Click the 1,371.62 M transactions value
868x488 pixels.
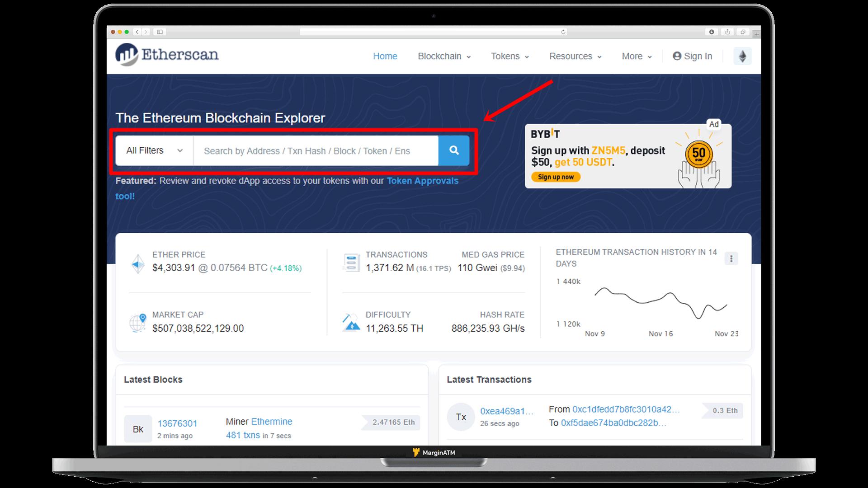click(390, 268)
